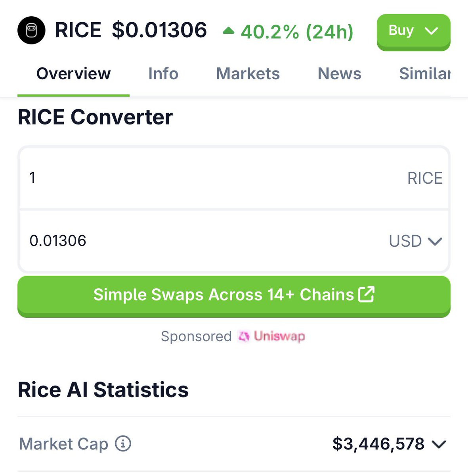This screenshot has width=468, height=476.
Task: Click the green up-triangle price change icon
Action: click(228, 31)
